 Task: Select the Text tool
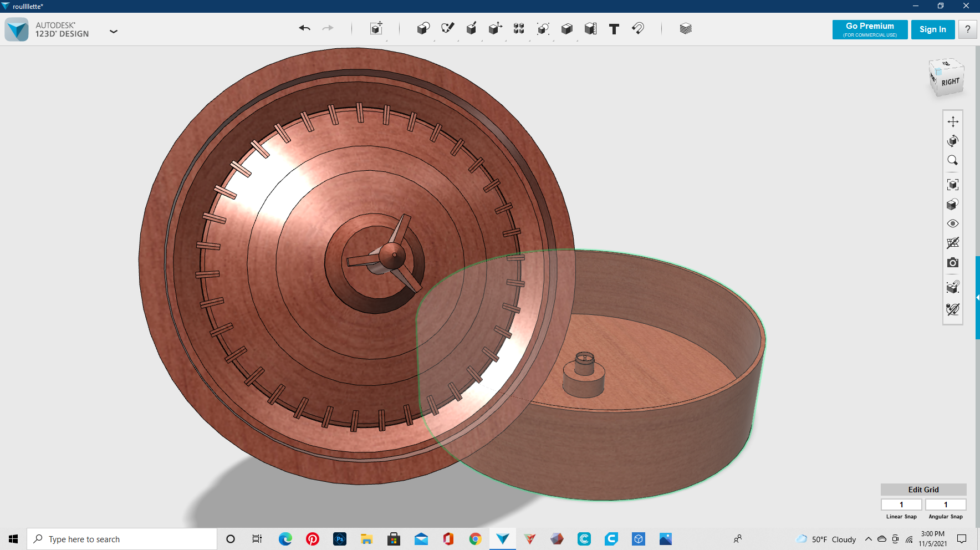[614, 28]
